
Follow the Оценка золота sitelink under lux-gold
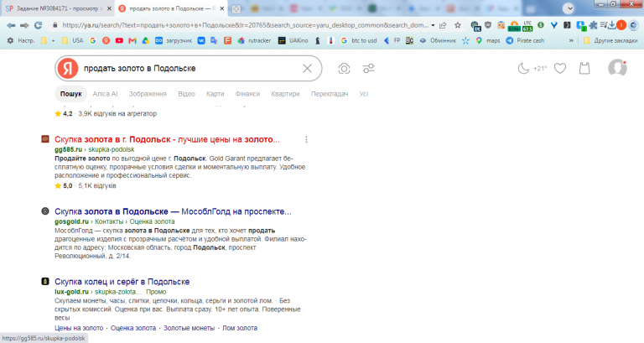(133, 328)
